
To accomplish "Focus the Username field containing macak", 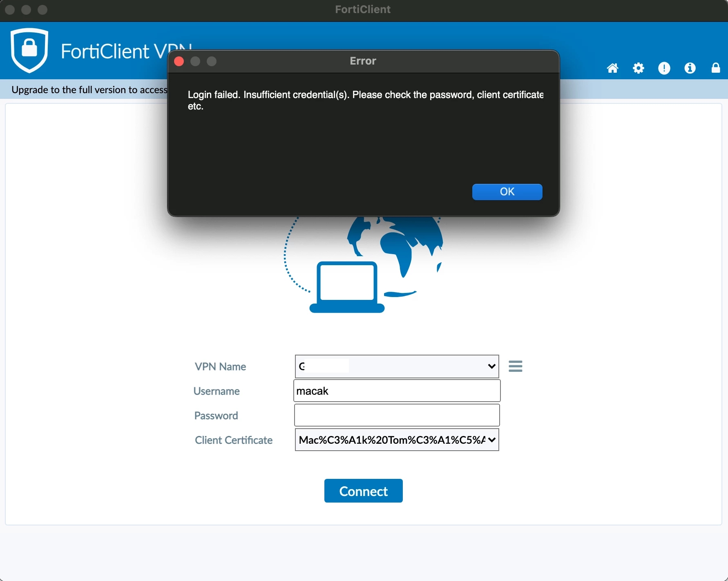I will (x=397, y=391).
